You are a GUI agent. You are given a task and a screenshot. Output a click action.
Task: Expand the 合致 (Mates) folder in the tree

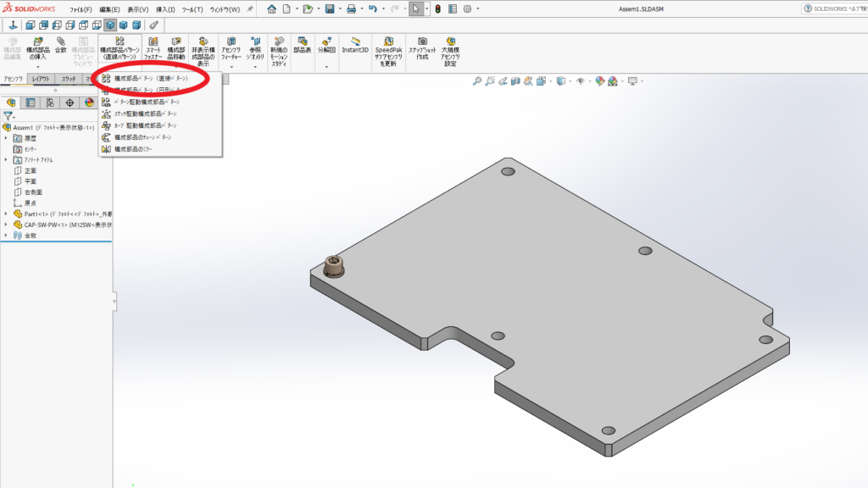[x=6, y=236]
